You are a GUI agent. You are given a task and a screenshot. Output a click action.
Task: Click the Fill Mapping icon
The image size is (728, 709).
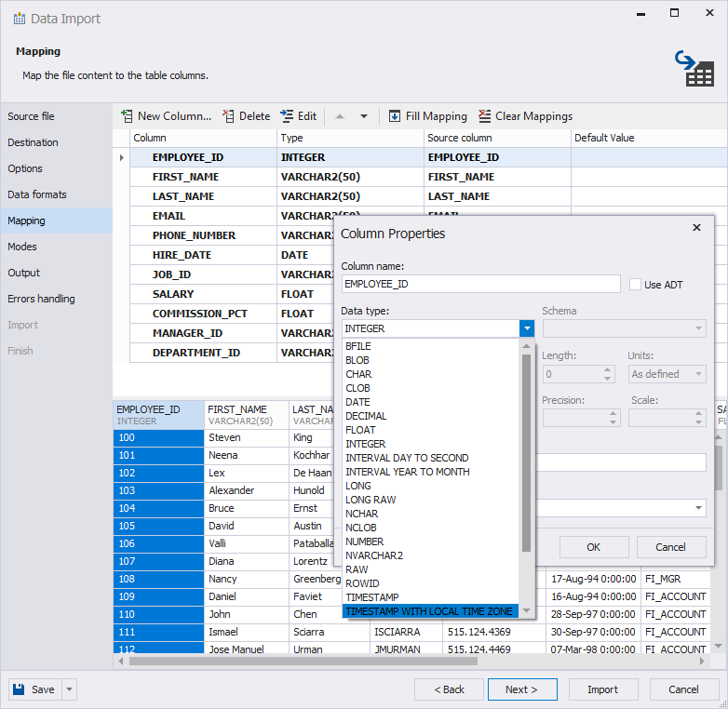pos(394,116)
